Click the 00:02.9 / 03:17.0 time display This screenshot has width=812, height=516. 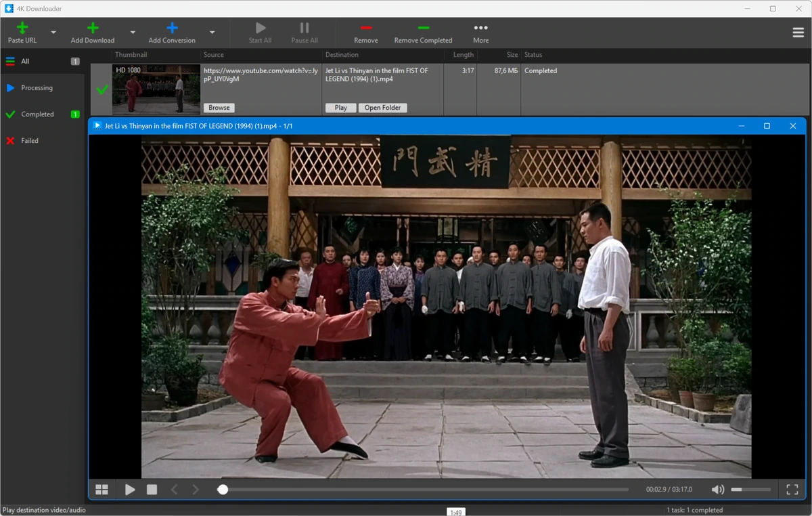tap(669, 490)
